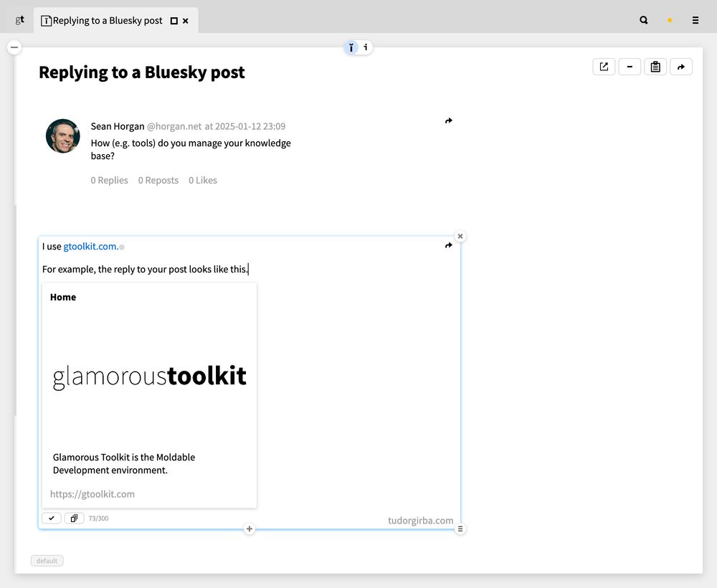Click the reply snippet inspect arrow icon
The image size is (717, 588).
tap(449, 245)
